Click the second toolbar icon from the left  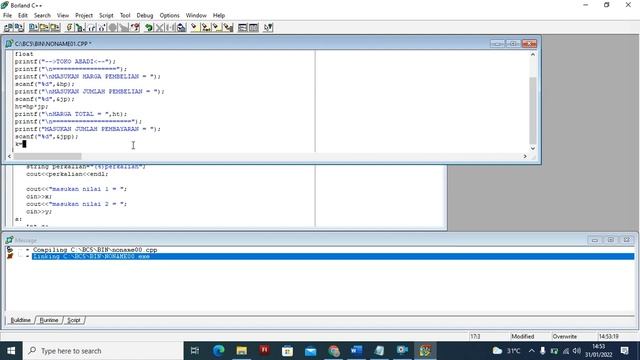(x=19, y=27)
